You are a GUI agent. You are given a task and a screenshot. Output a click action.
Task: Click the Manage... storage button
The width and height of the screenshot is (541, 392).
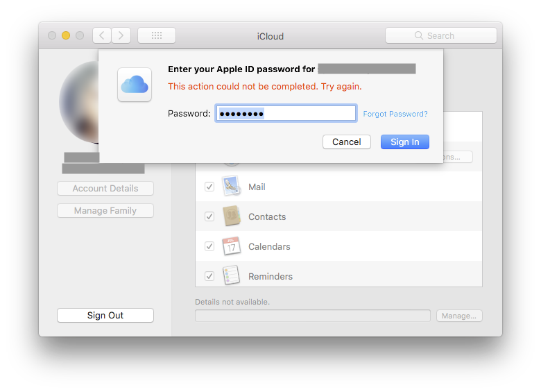(x=459, y=316)
